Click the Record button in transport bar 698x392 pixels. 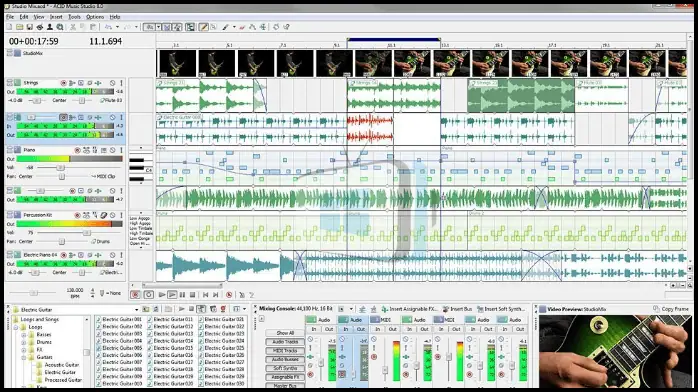pos(135,295)
